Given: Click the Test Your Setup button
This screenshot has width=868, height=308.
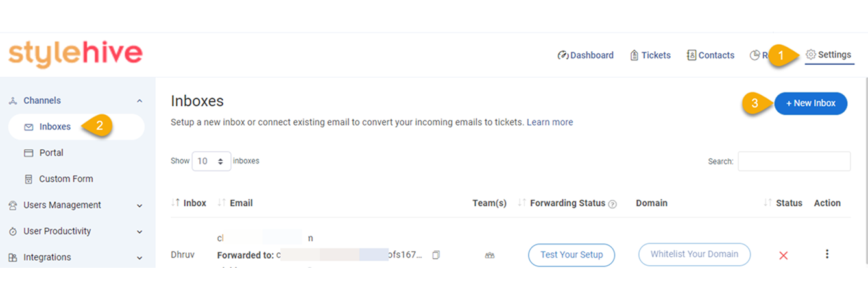Looking at the screenshot, I should pos(572,255).
